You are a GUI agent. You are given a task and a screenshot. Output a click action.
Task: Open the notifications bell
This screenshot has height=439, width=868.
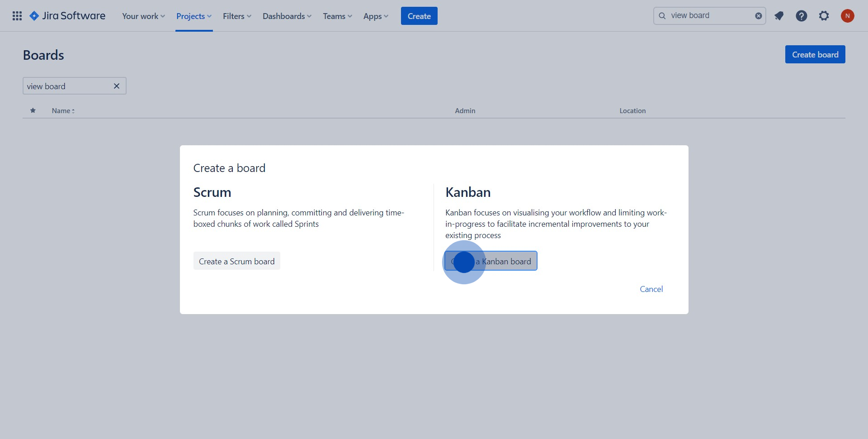779,15
